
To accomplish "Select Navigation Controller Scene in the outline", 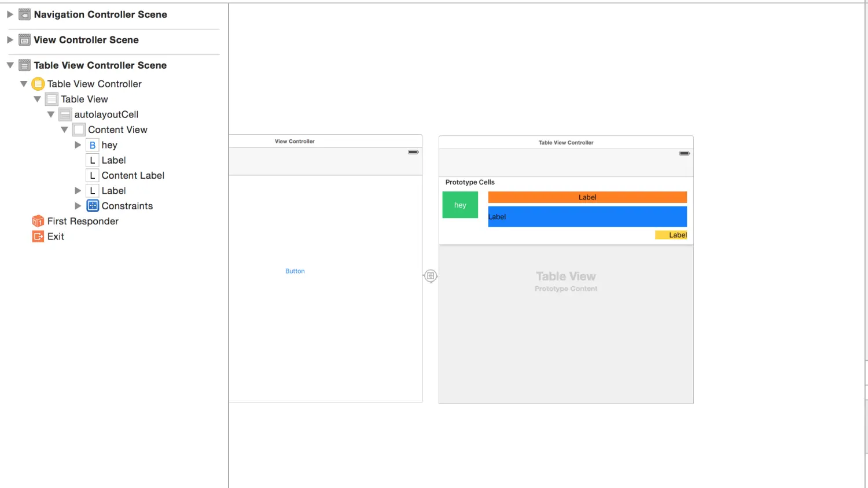I will pos(100,14).
